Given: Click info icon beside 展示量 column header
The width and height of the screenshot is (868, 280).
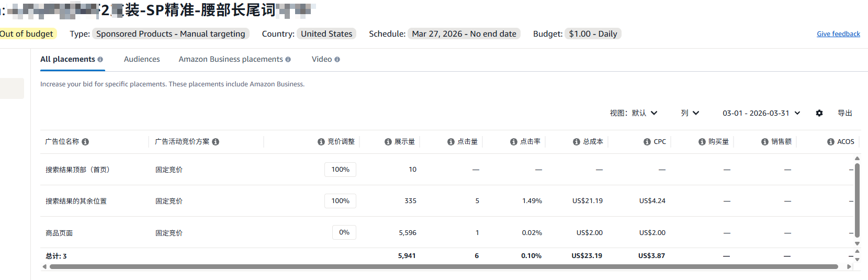Looking at the screenshot, I should point(388,142).
